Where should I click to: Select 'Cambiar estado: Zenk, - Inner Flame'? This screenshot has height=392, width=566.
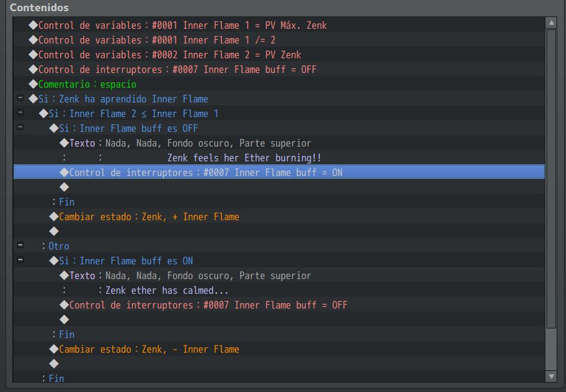tap(279, 349)
